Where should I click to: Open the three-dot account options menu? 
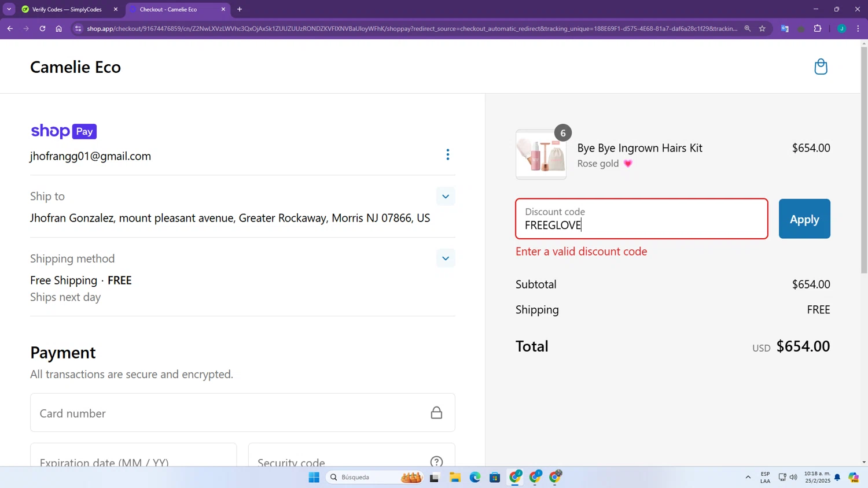(x=447, y=155)
